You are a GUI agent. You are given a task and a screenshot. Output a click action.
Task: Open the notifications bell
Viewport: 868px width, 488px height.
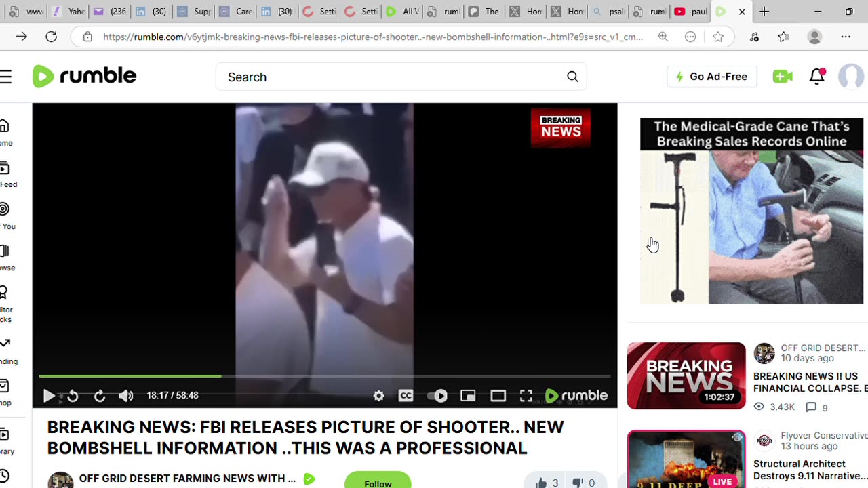(817, 77)
